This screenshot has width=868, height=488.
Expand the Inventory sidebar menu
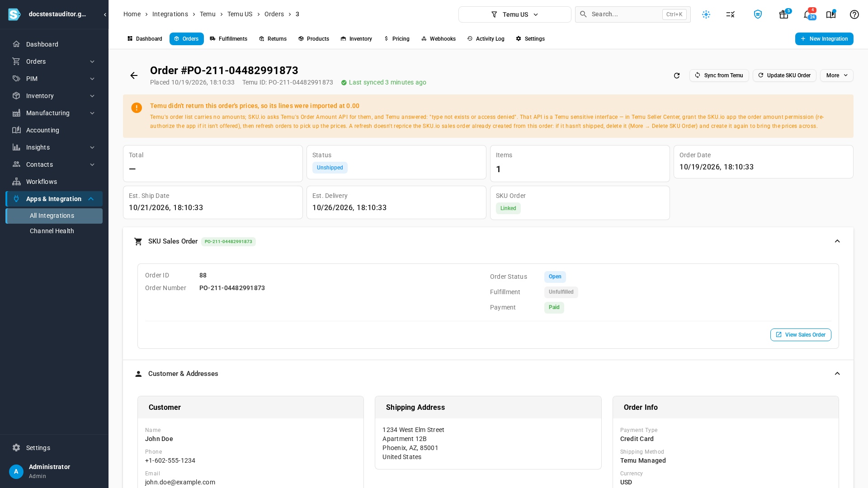click(x=54, y=96)
